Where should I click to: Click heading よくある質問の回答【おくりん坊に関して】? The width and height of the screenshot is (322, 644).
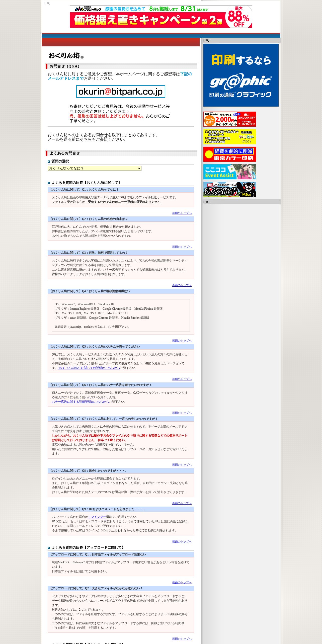pyautogui.click(x=87, y=183)
